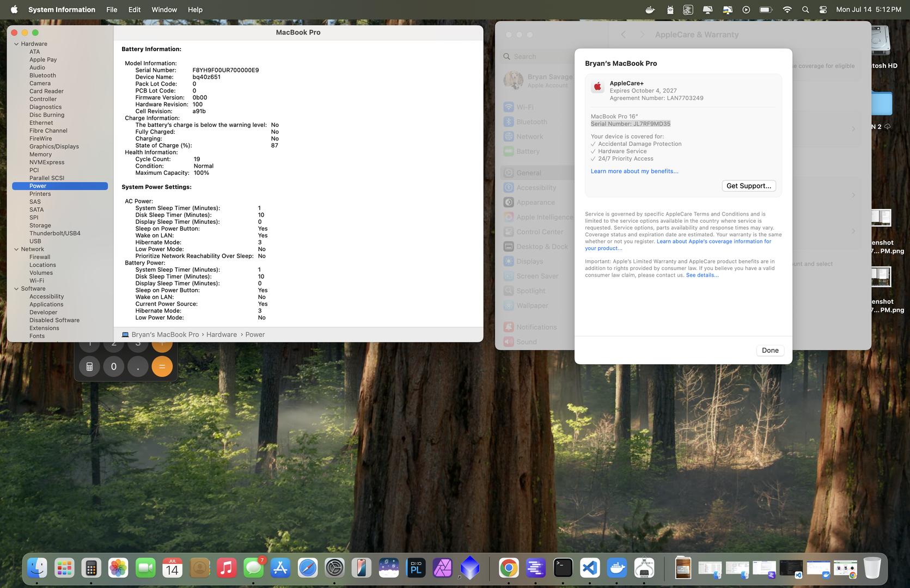Click the Serial Number: JL7RF9MD35 text
The image size is (910, 588).
click(x=631, y=124)
